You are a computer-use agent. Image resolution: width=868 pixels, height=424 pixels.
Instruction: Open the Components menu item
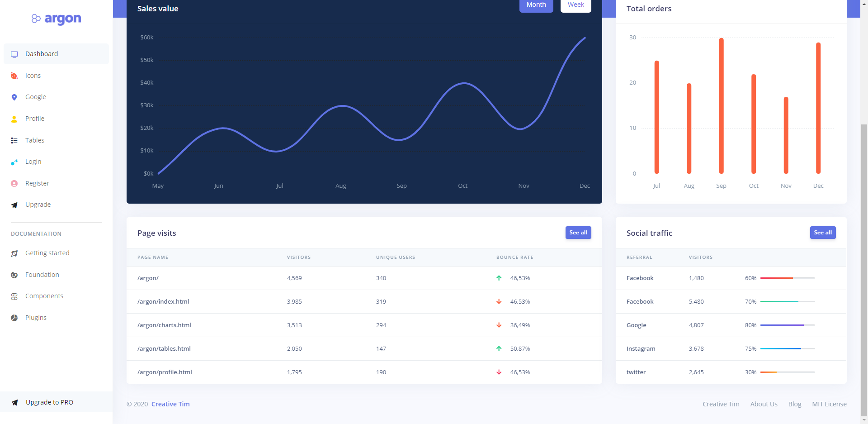tap(44, 296)
